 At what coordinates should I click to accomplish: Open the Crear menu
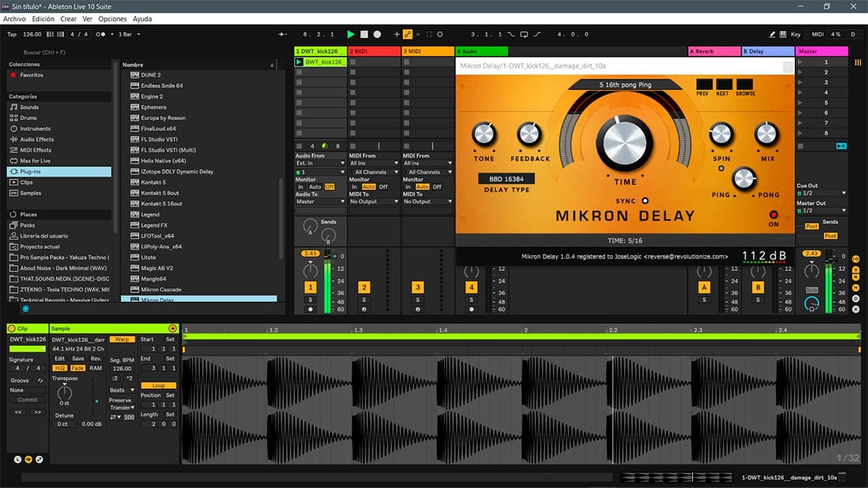69,19
